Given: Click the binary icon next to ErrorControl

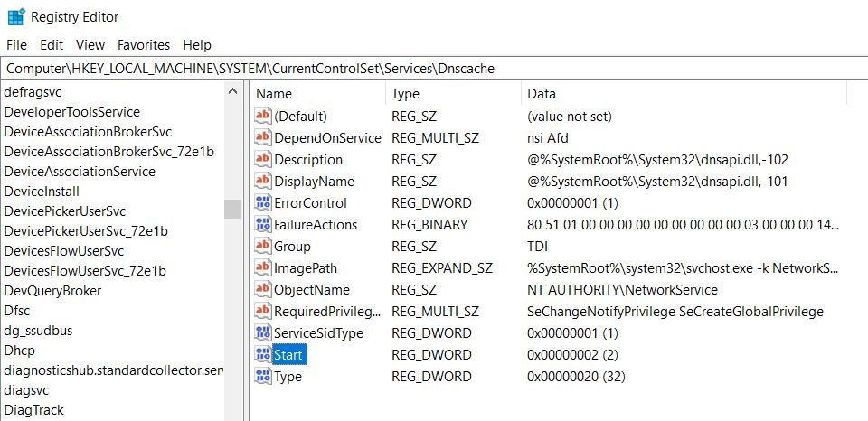Looking at the screenshot, I should click(x=263, y=203).
